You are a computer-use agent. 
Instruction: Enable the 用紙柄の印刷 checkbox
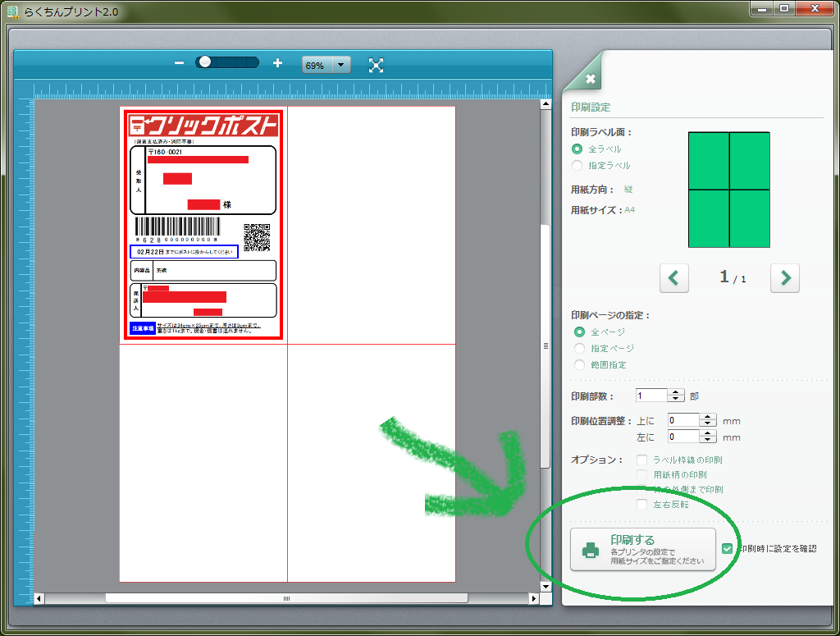click(x=641, y=474)
